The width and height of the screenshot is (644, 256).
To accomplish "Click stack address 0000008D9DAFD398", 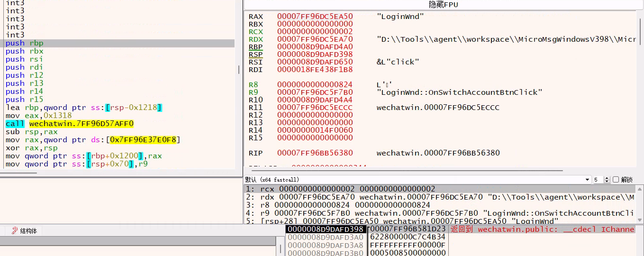I will click(326, 229).
